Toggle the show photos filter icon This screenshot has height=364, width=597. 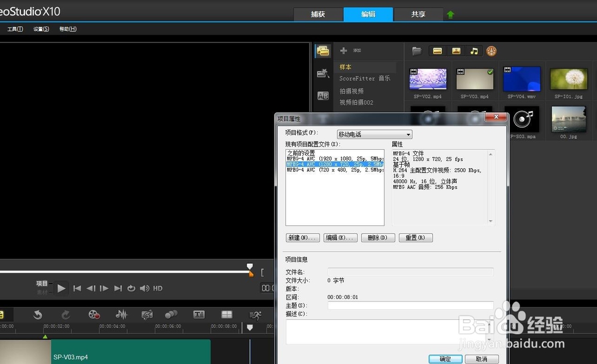456,51
